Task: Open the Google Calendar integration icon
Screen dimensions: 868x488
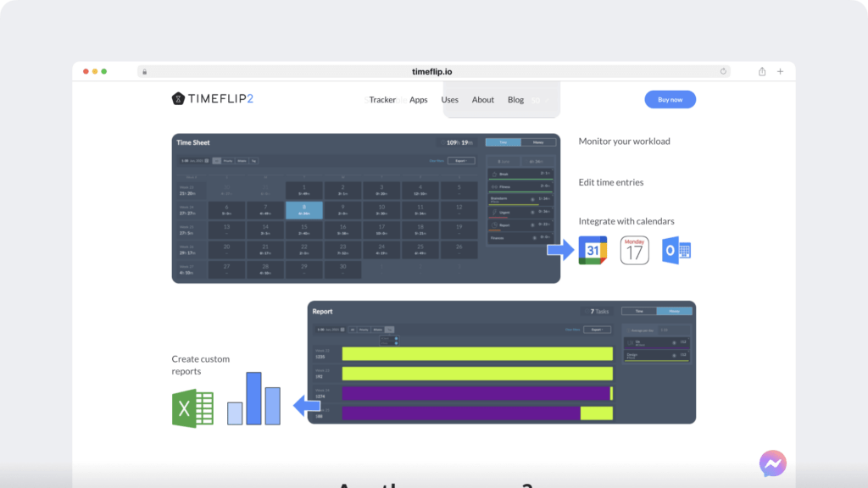Action: coord(593,250)
